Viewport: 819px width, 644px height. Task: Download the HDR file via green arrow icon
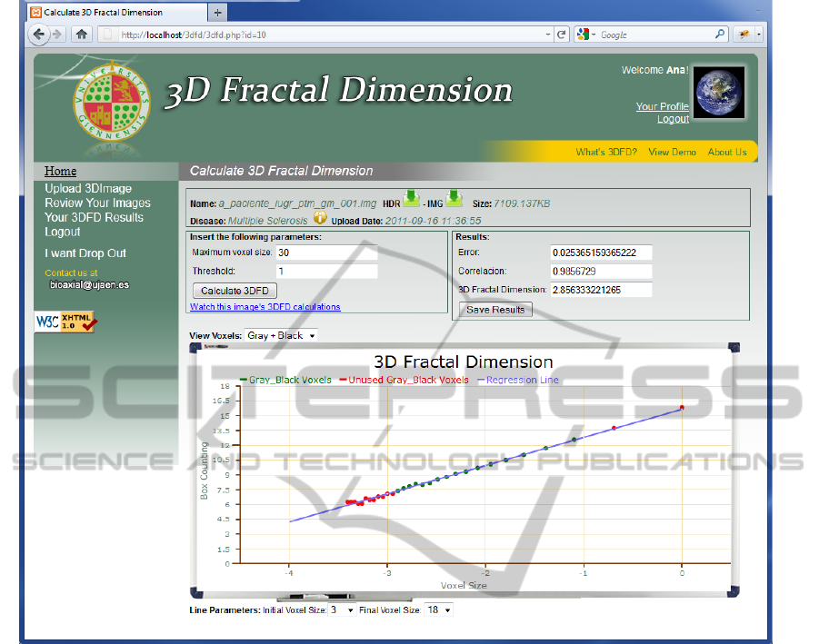(411, 200)
